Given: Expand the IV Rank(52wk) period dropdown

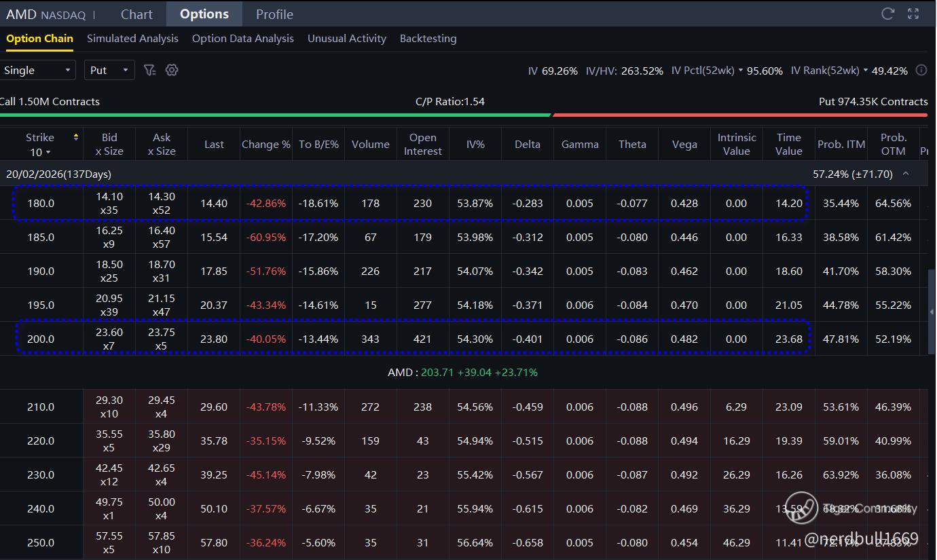Looking at the screenshot, I should point(865,71).
